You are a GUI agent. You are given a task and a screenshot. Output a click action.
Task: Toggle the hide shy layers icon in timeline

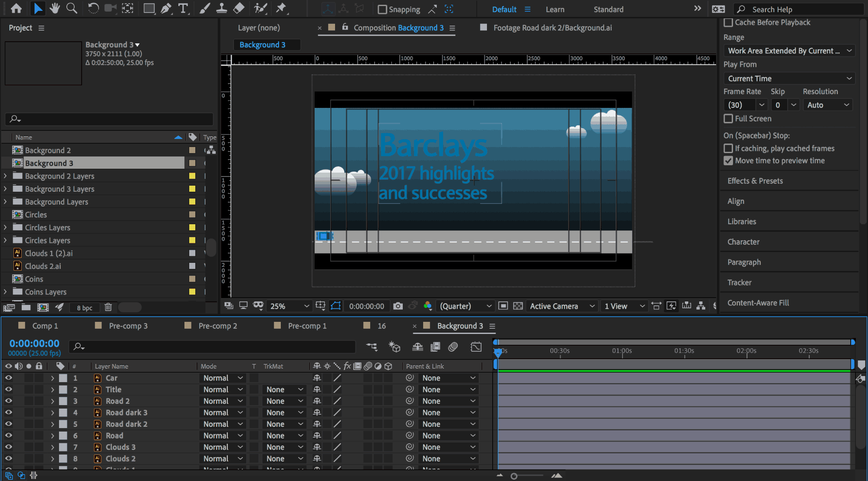[x=418, y=347]
